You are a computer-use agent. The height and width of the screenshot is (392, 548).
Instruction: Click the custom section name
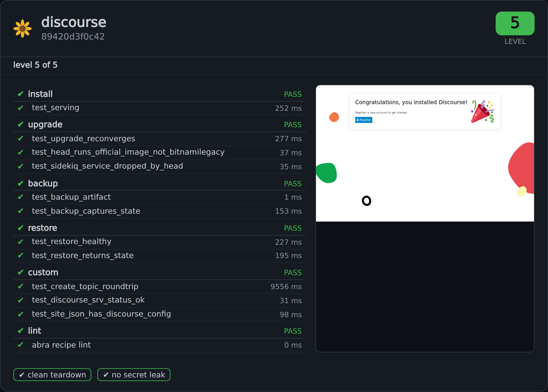coord(43,272)
